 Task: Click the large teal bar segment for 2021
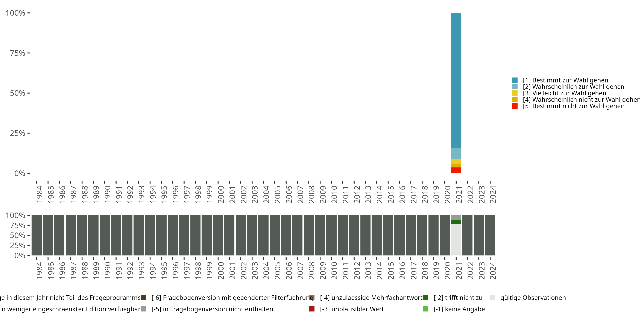(x=456, y=80)
